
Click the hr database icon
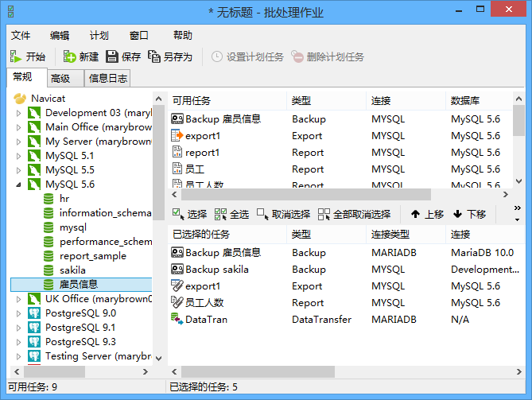click(x=49, y=199)
